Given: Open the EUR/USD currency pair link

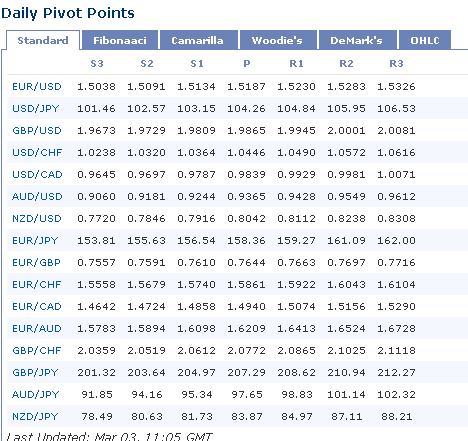Looking at the screenshot, I should point(37,87).
